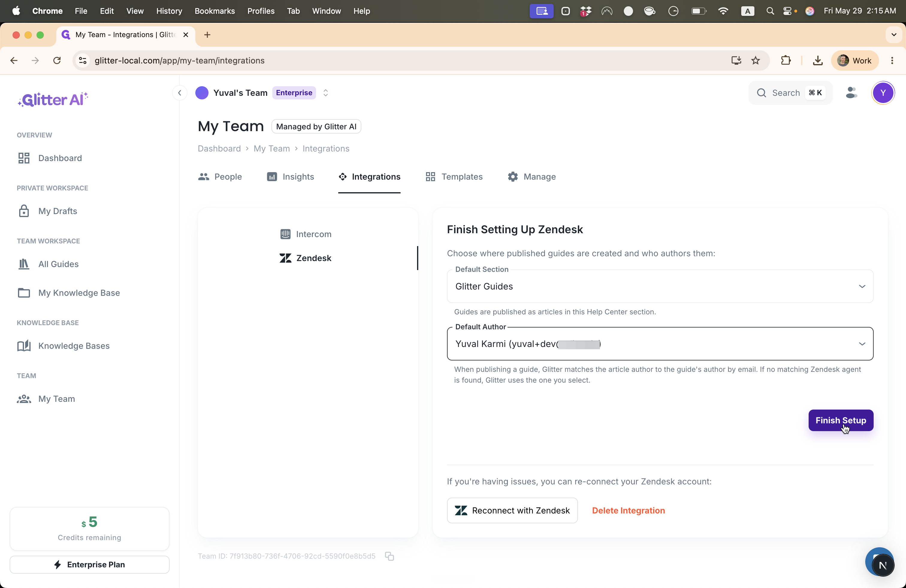
Task: Click the site info icon in address bar
Action: tap(83, 60)
